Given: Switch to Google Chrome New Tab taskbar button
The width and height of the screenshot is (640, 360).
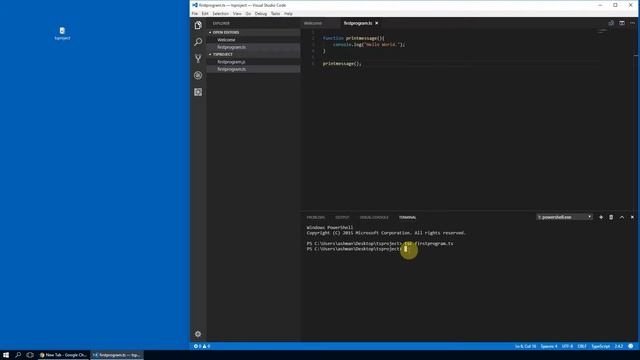Looking at the screenshot, I should [63, 355].
